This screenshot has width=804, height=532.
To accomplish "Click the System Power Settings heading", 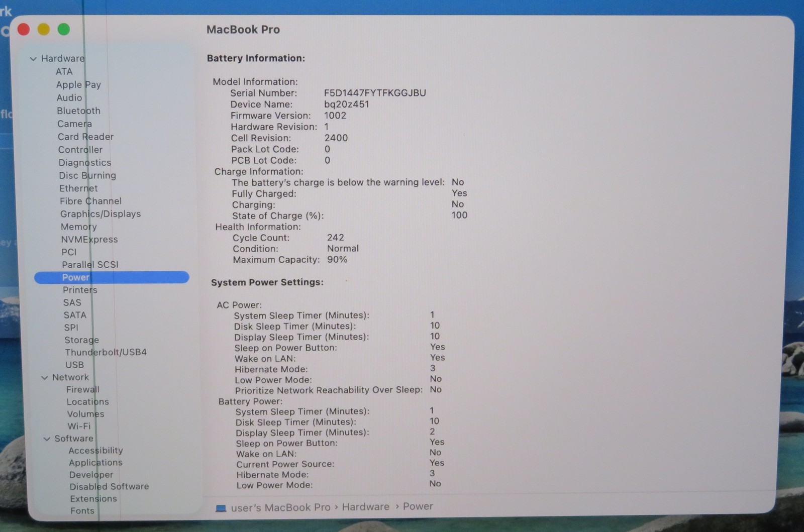I will [267, 282].
